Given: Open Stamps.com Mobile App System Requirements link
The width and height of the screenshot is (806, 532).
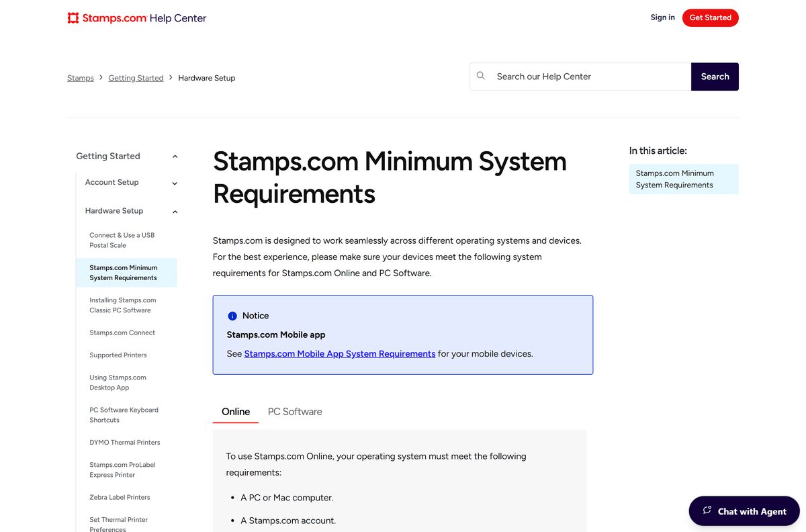Looking at the screenshot, I should point(340,353).
